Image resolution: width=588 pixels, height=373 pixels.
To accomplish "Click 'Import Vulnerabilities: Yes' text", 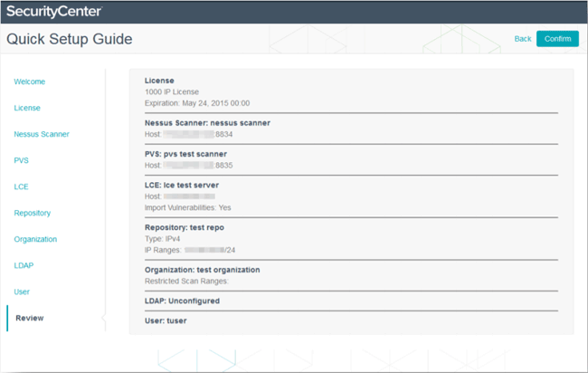I will pos(188,207).
